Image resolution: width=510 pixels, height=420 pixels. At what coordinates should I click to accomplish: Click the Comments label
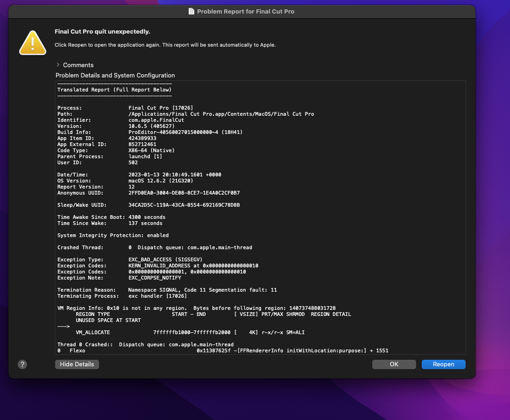coord(78,65)
